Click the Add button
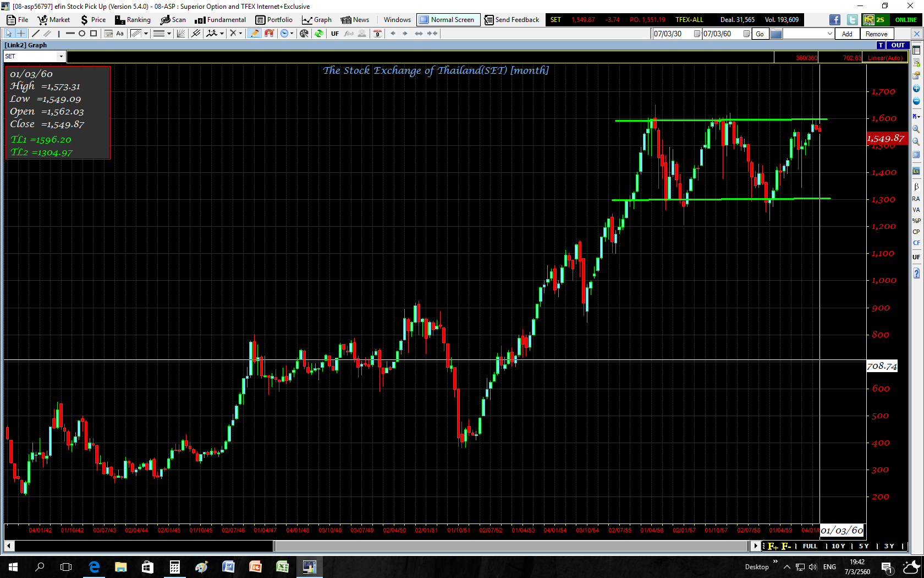The width and height of the screenshot is (924, 578). click(847, 34)
